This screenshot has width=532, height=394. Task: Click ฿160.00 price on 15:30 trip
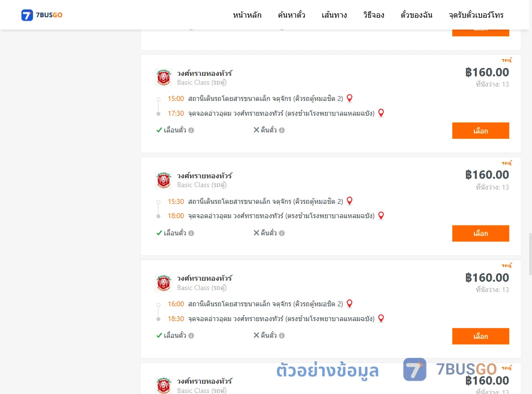coord(487,175)
